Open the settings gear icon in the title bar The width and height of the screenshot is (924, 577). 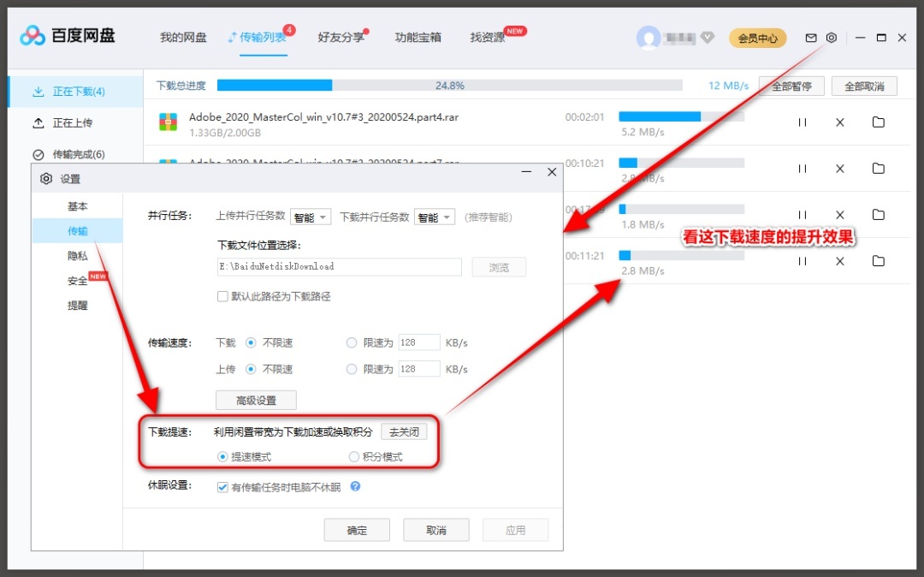(830, 38)
